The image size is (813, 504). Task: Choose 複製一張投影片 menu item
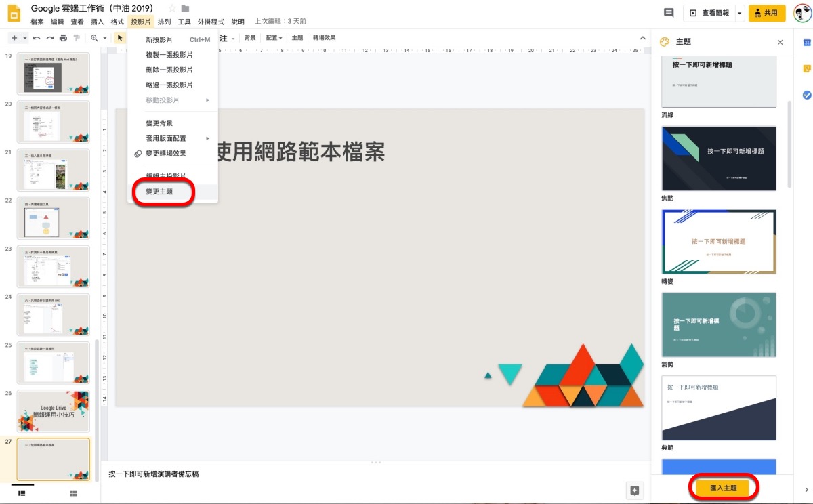173,55
